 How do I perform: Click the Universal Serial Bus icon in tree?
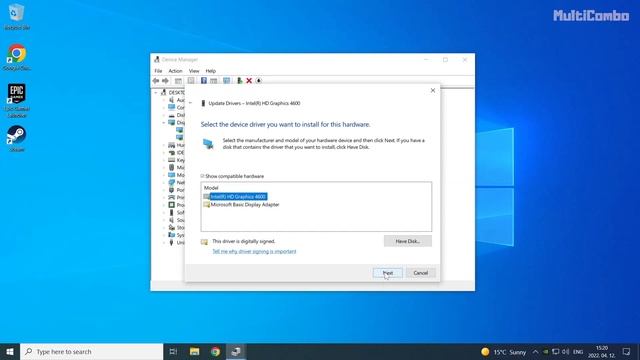[171, 242]
